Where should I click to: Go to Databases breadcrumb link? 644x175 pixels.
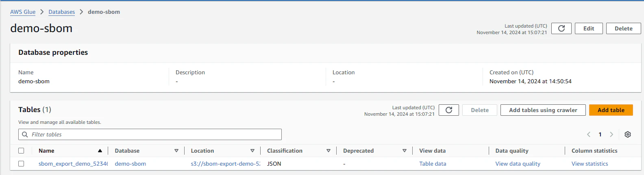[x=62, y=12]
